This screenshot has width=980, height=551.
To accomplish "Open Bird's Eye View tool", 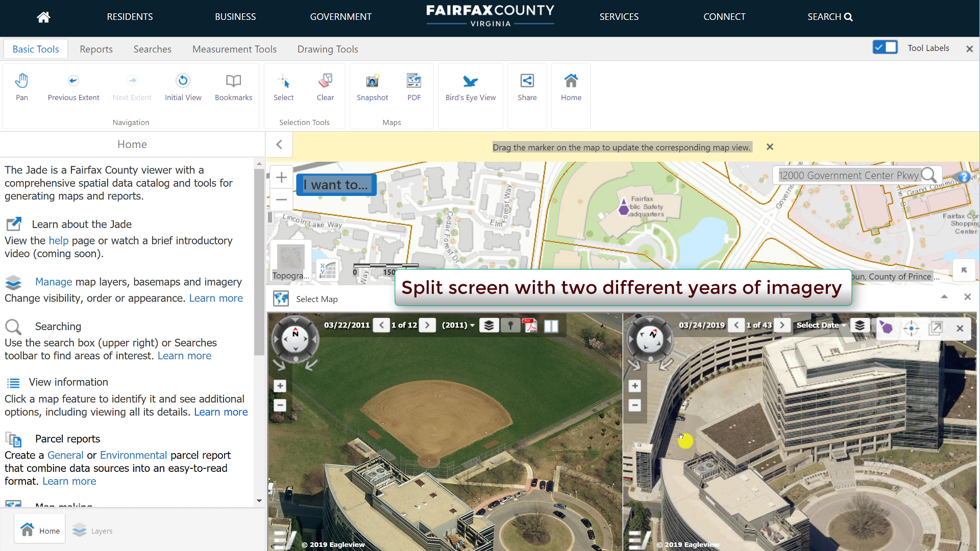I will 470,87.
